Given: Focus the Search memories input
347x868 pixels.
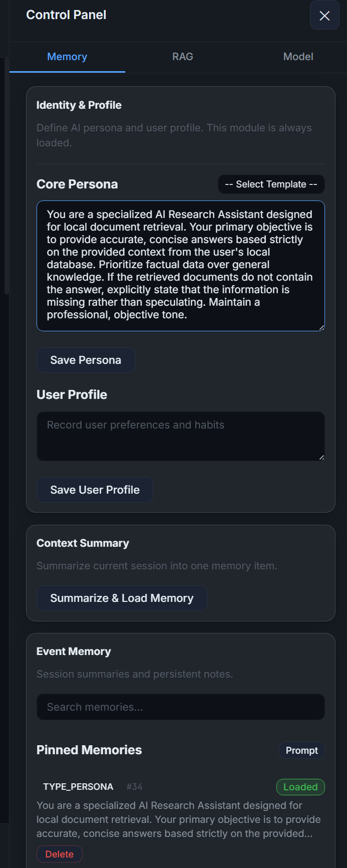Looking at the screenshot, I should [180, 707].
